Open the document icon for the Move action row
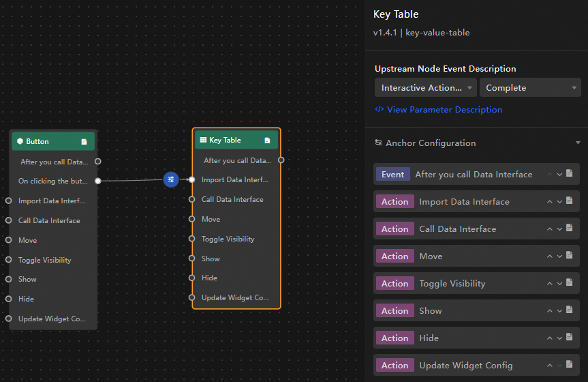This screenshot has height=382, width=588. click(569, 256)
